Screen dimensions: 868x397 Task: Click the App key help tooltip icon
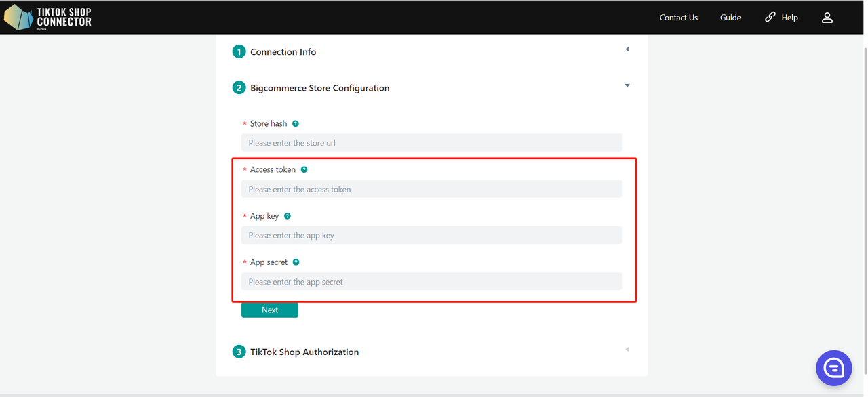[x=288, y=216]
